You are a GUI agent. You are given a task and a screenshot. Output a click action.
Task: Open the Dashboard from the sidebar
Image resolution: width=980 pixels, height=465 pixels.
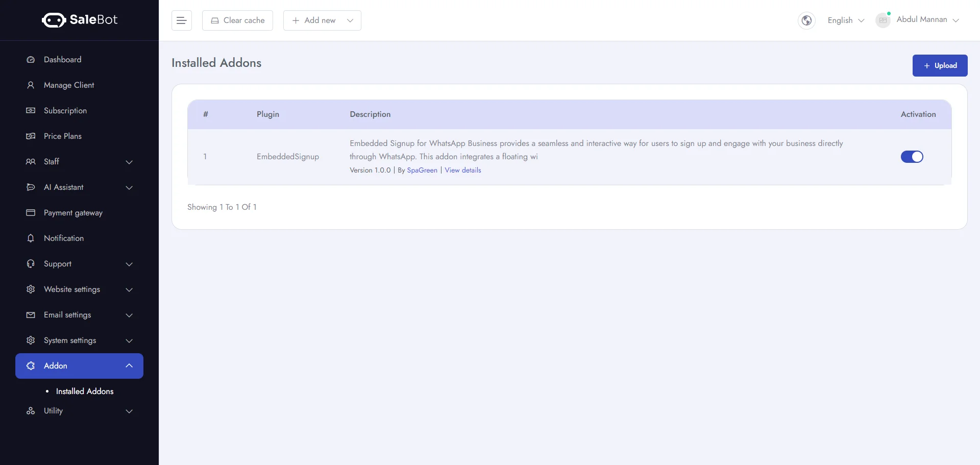pos(62,60)
